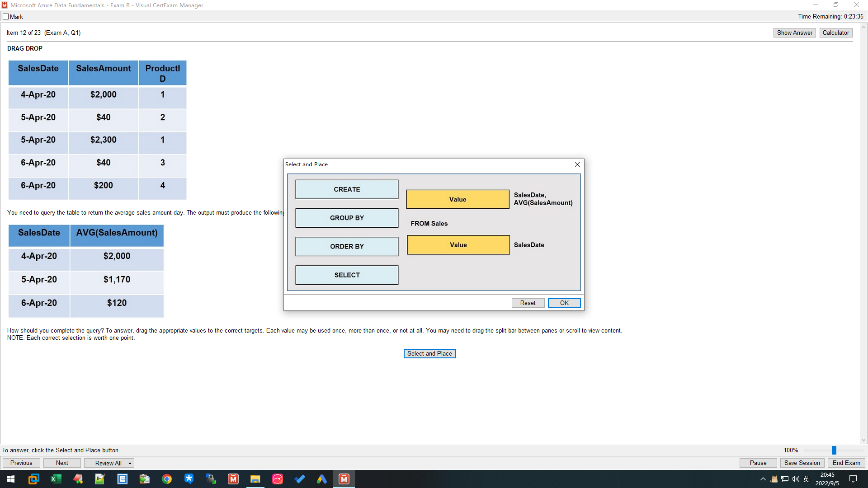The image size is (868, 488).
Task: Click the ORDER BY keyword button
Action: point(346,246)
